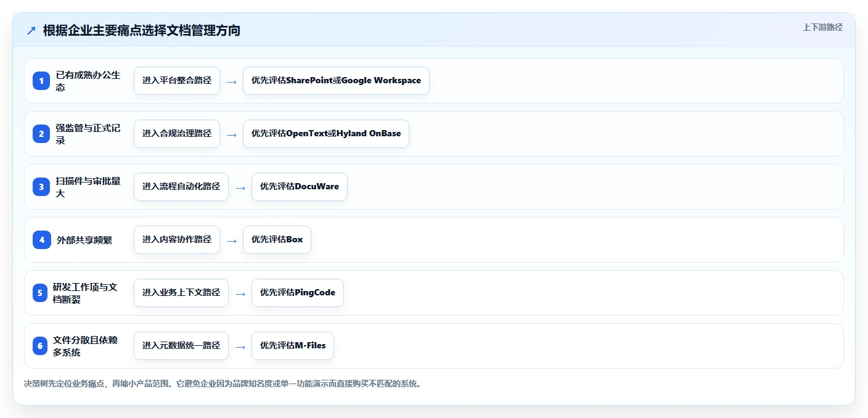Open the 进入合规治理路径 box
Viewport: 868px width, 418px height.
[177, 134]
